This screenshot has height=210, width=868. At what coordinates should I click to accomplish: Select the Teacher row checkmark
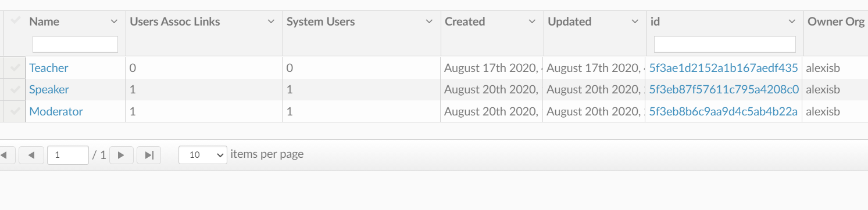(16, 68)
